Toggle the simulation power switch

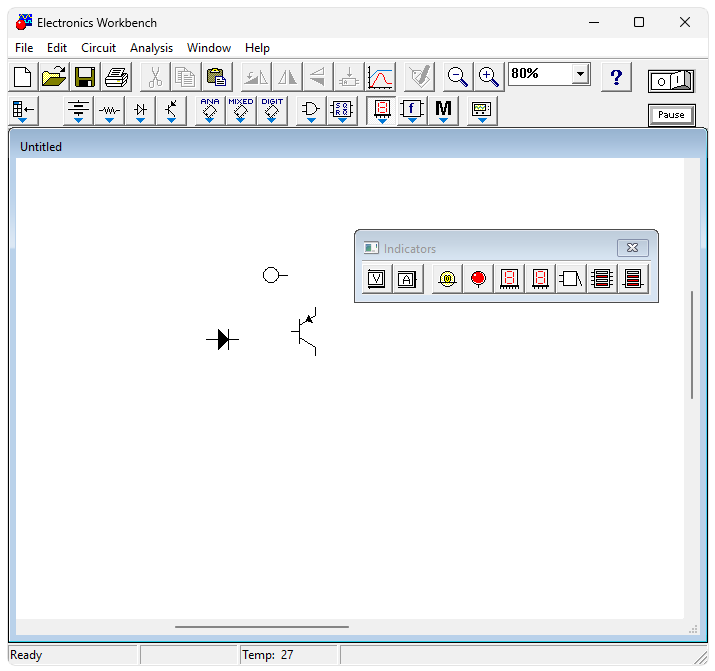(x=671, y=82)
